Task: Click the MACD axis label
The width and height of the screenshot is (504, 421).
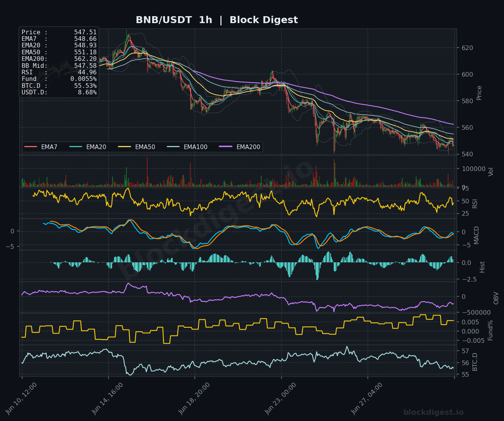Action: pyautogui.click(x=477, y=235)
